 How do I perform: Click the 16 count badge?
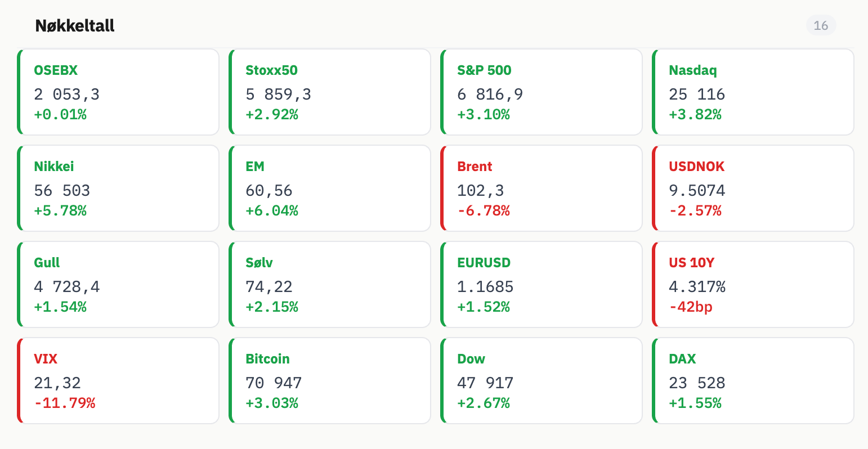[821, 25]
